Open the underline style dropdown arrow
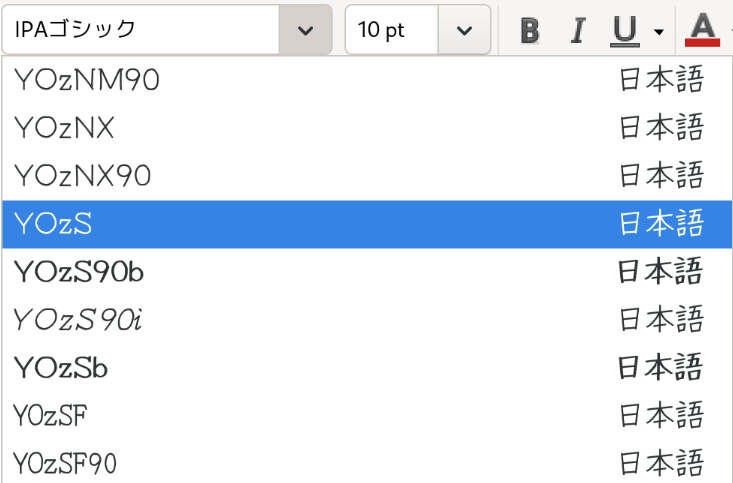The width and height of the screenshot is (733, 483). (658, 31)
